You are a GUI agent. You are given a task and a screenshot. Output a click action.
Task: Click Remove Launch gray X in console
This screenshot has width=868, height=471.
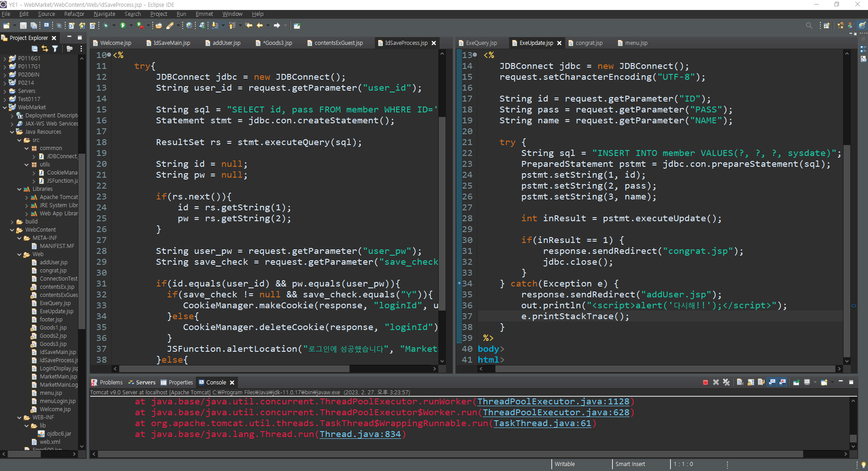coord(716,383)
